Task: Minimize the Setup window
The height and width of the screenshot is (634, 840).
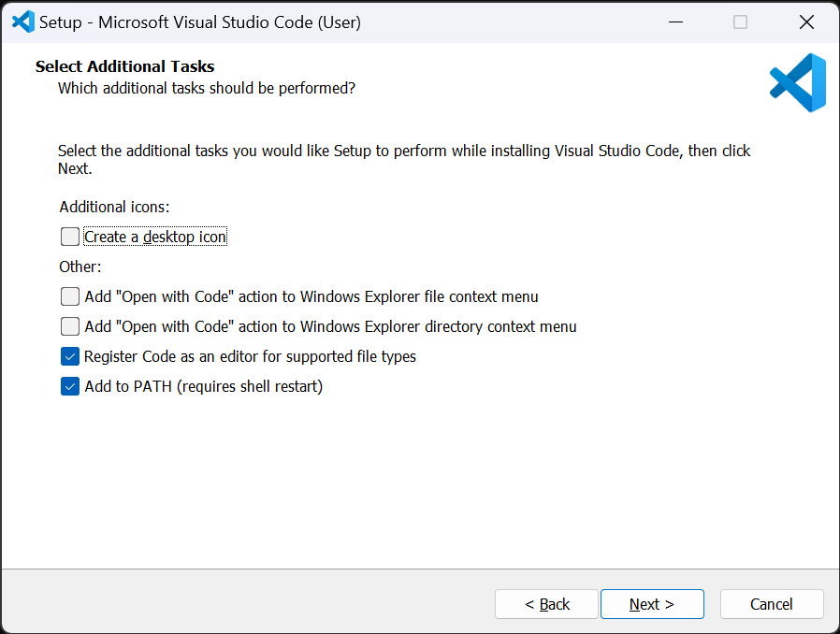Action: click(x=676, y=22)
